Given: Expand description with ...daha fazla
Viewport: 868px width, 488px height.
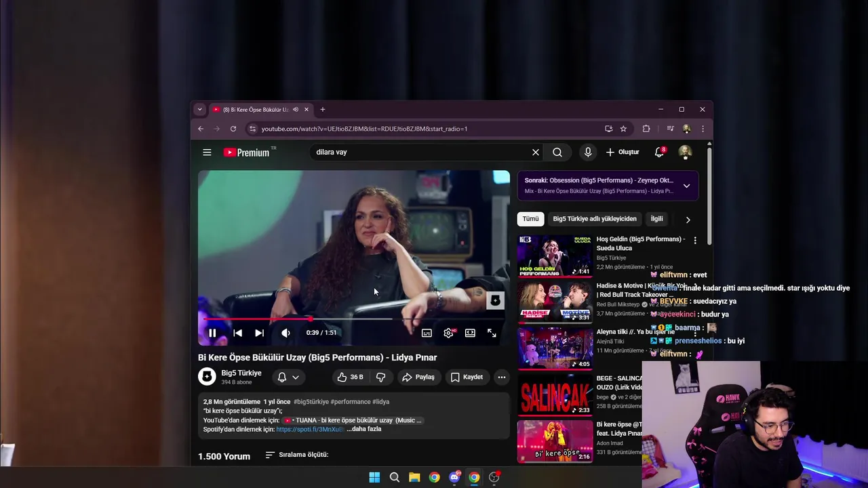Looking at the screenshot, I should point(363,429).
